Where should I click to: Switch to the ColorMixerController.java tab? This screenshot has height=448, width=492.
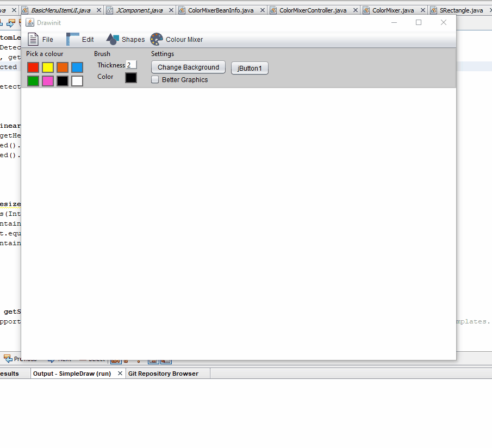pos(313,10)
